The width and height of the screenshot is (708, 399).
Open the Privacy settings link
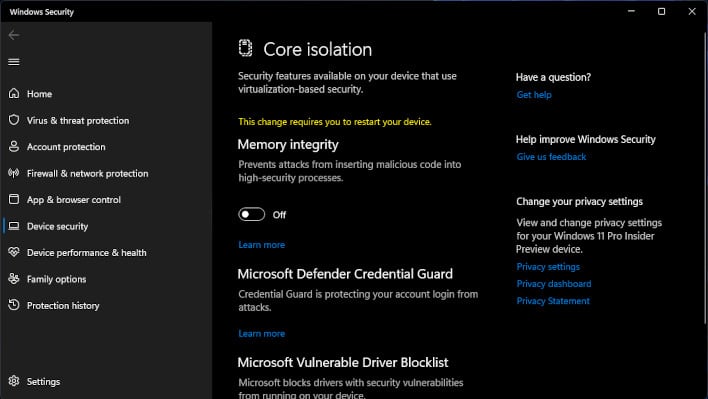548,267
